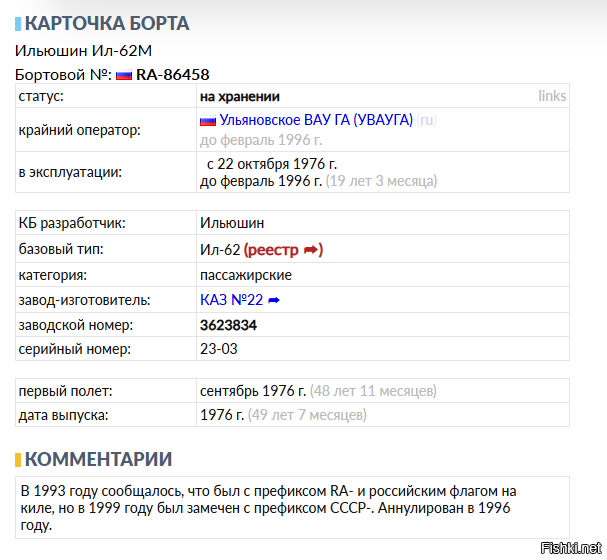Select the registration number RA-86458
Screen dimensions: 607x560
(173, 75)
